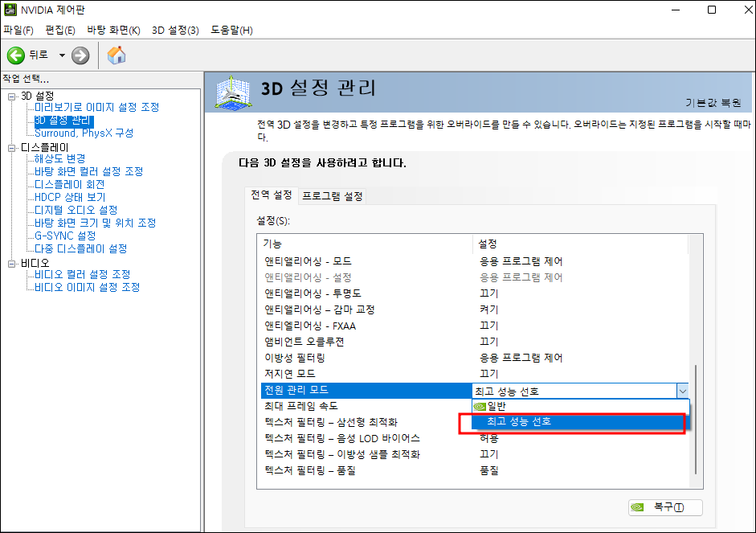Click the green Back arrow icon
The image size is (756, 533).
(x=15, y=55)
